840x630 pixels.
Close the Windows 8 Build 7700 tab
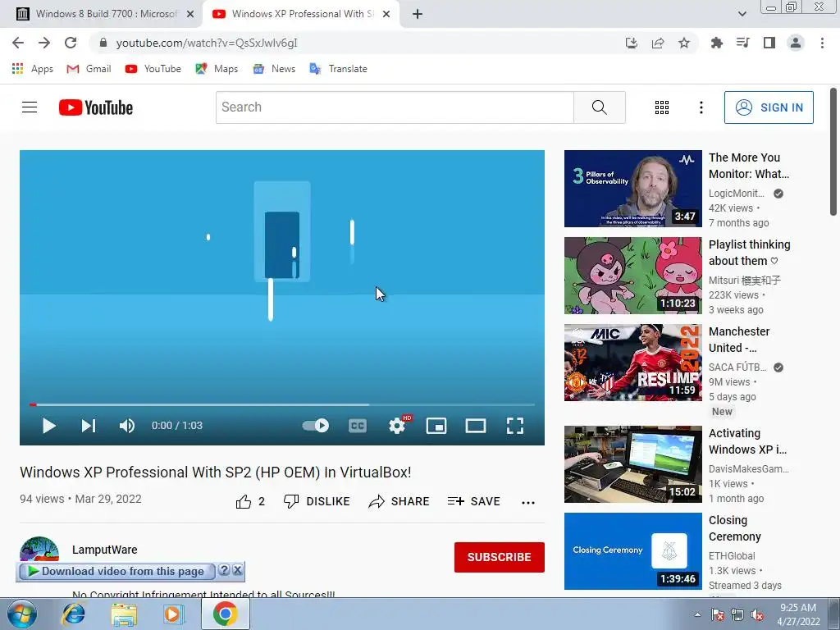click(190, 14)
